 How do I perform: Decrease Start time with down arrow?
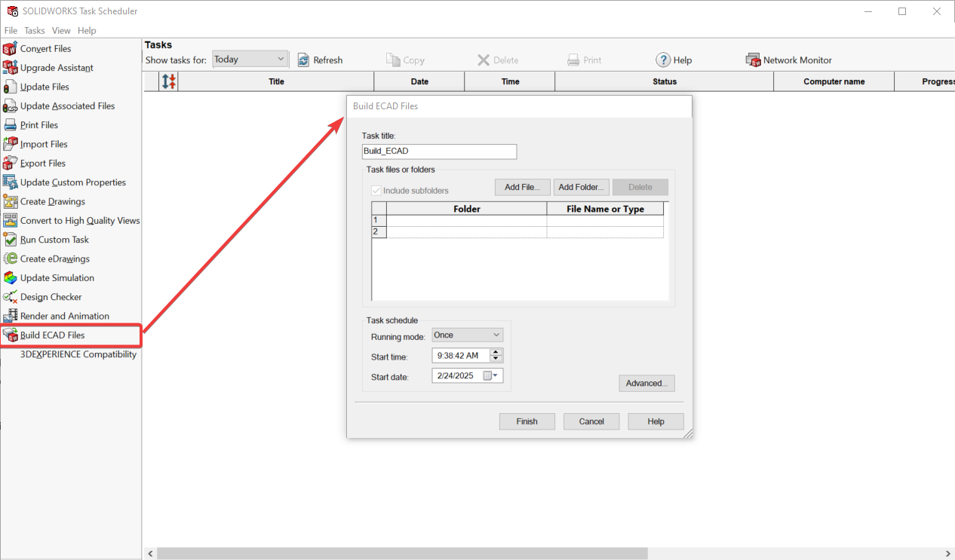496,359
